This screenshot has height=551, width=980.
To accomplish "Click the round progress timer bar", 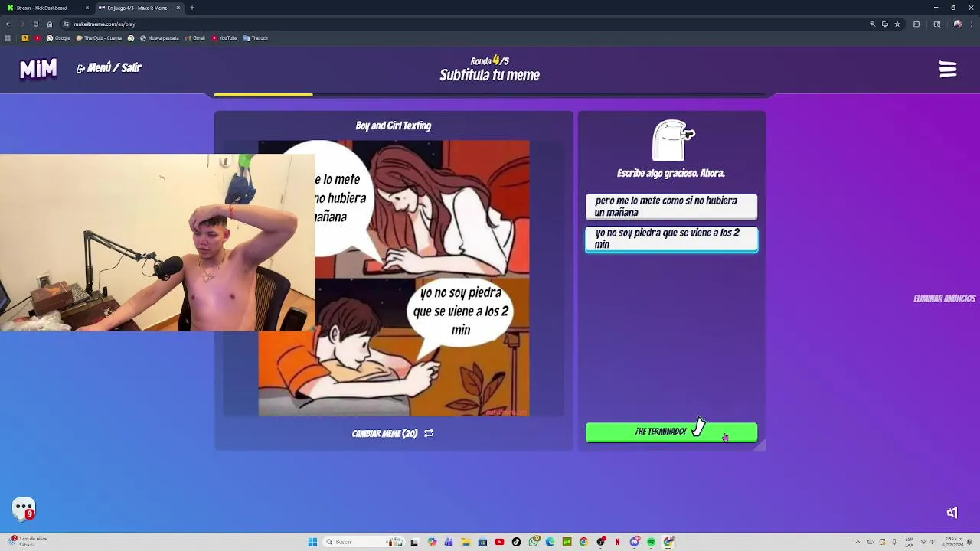I will point(490,95).
